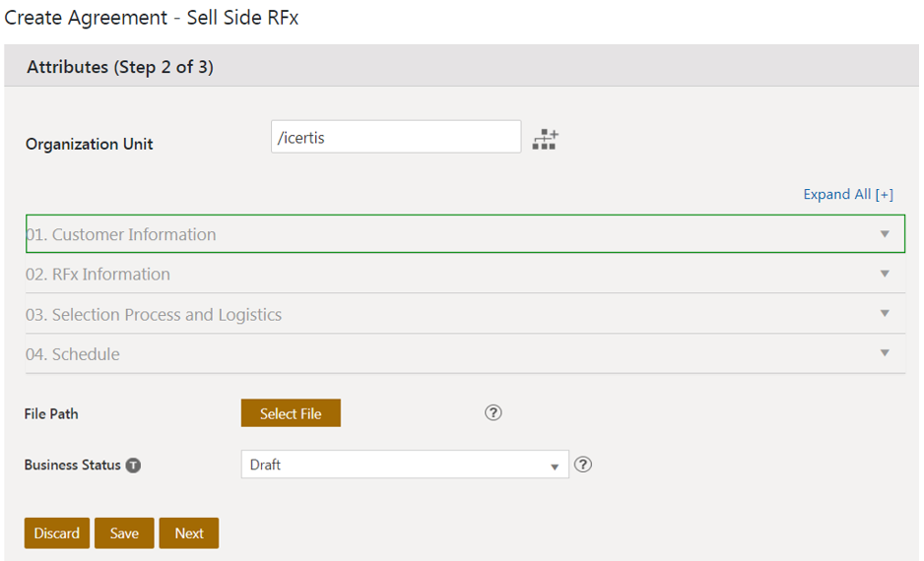This screenshot has height=561, width=924.
Task: Click the Attributes (Step 2 of 3) header
Action: point(120,67)
